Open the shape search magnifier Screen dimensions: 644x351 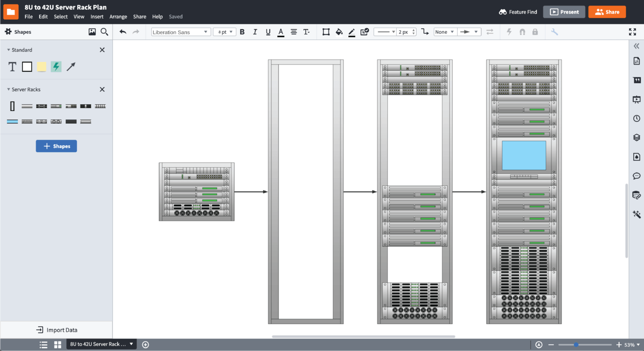tap(105, 32)
